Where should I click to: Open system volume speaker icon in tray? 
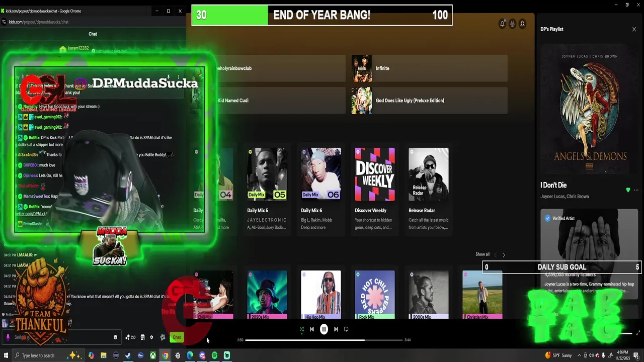point(591,355)
